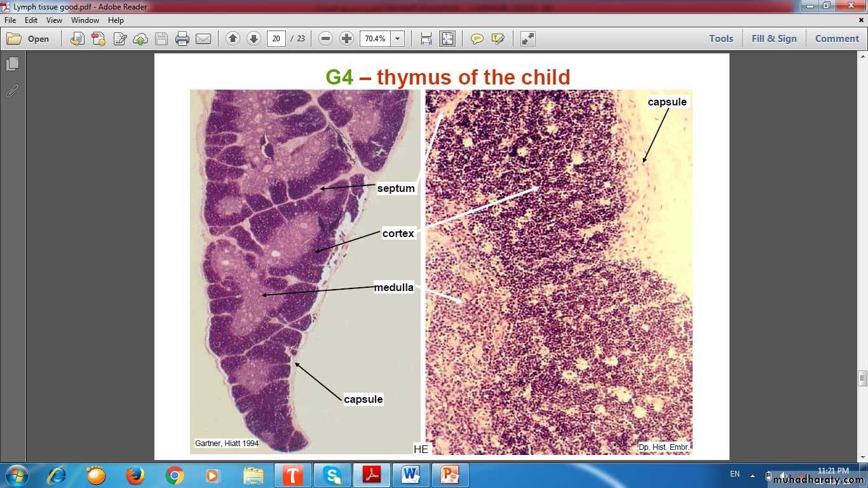Add a sticky note comment
The height and width of the screenshot is (488, 868).
(x=477, y=39)
